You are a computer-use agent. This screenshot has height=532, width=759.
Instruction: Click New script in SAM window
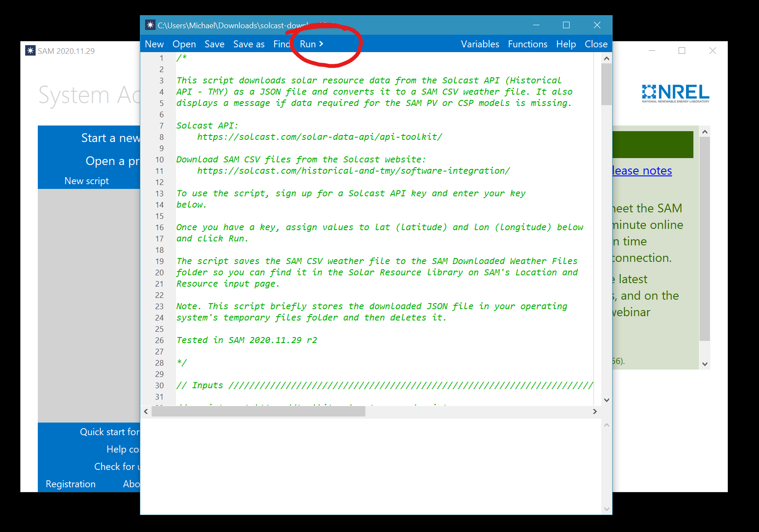click(86, 181)
